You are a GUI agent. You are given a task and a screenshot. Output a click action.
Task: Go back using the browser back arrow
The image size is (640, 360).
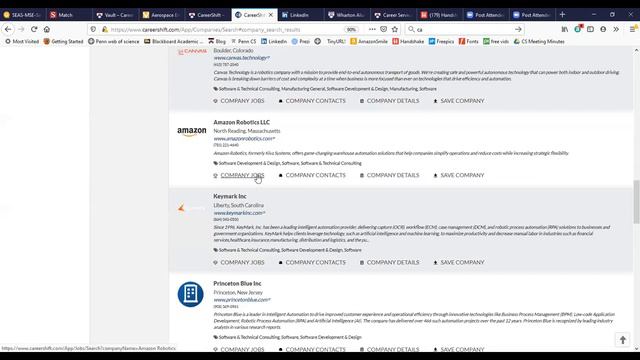click(8, 29)
